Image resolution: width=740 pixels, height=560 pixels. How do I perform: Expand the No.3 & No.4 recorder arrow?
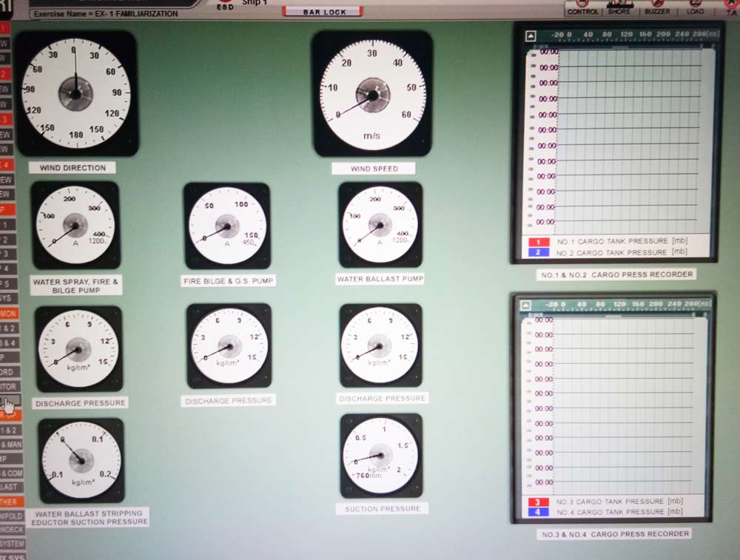pos(526,304)
